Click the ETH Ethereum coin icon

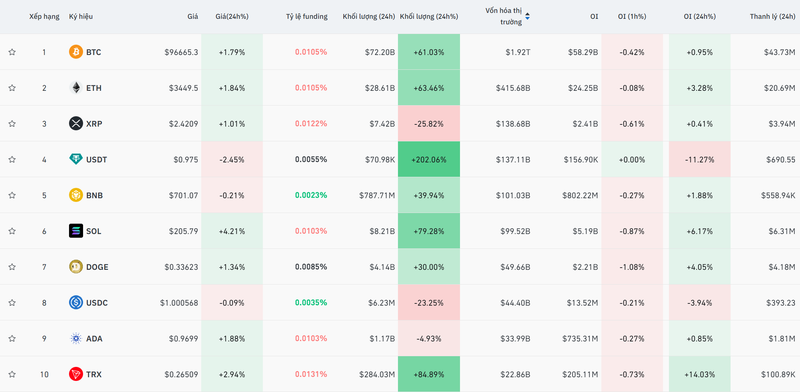(x=76, y=88)
